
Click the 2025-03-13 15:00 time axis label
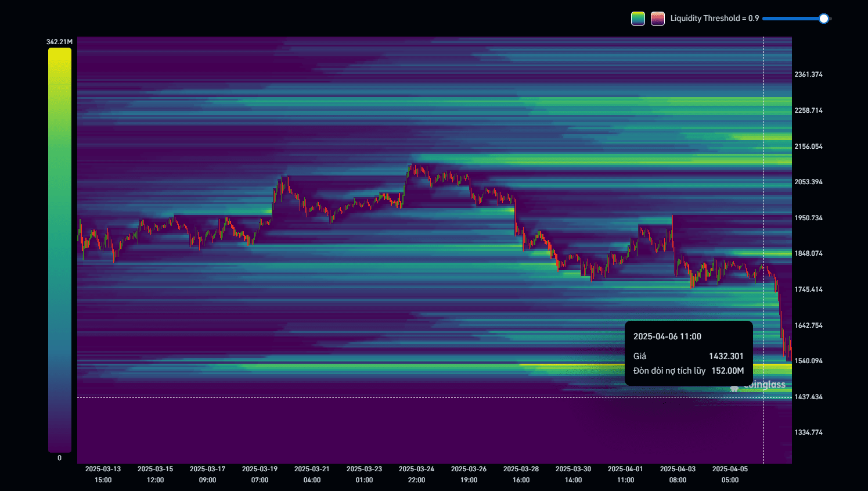click(x=103, y=474)
